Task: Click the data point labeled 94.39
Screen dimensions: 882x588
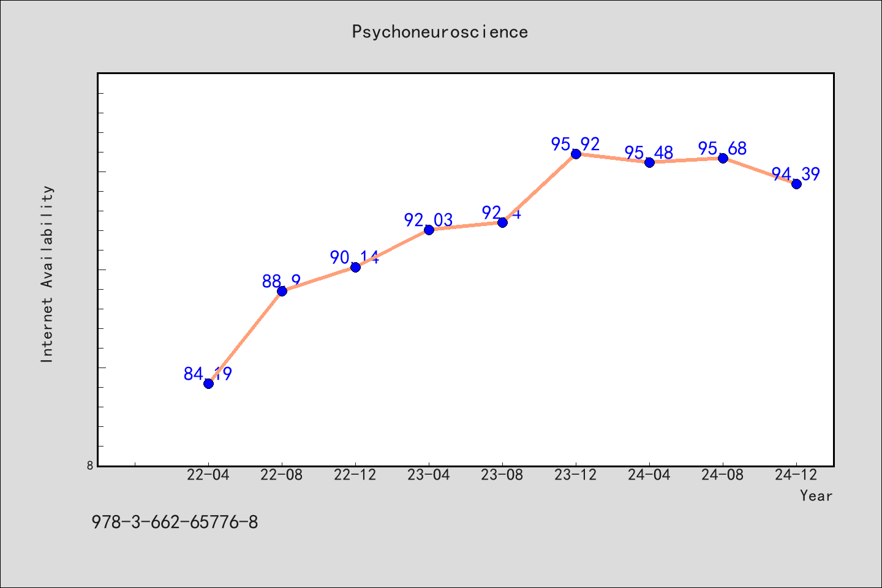Action: click(796, 184)
